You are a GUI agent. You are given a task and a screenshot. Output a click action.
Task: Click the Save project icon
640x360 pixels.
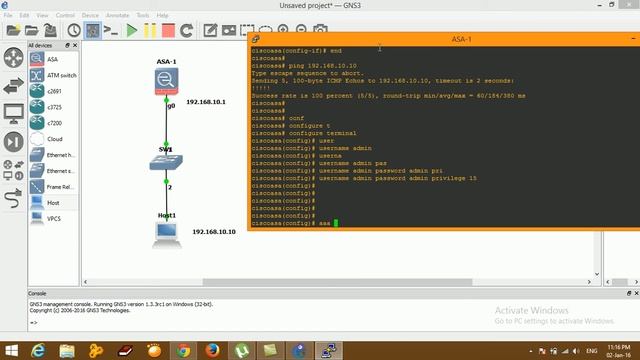[x=50, y=30]
